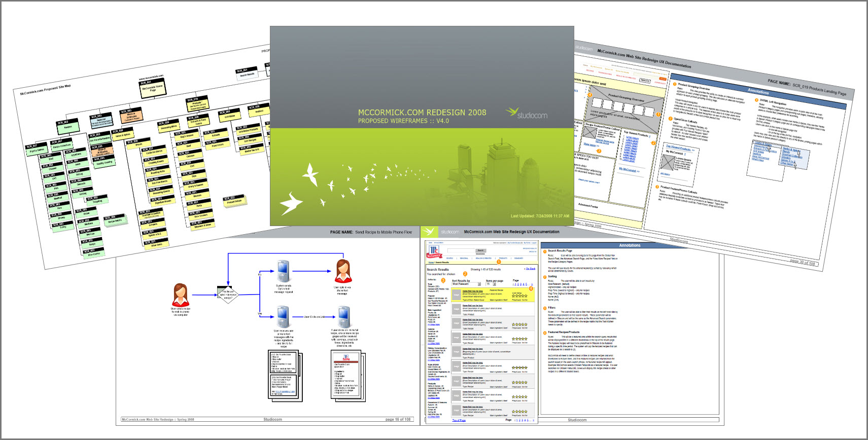Click 'PROPOSED WIREFRAMES :: V4.0' subtitle text

(403, 121)
